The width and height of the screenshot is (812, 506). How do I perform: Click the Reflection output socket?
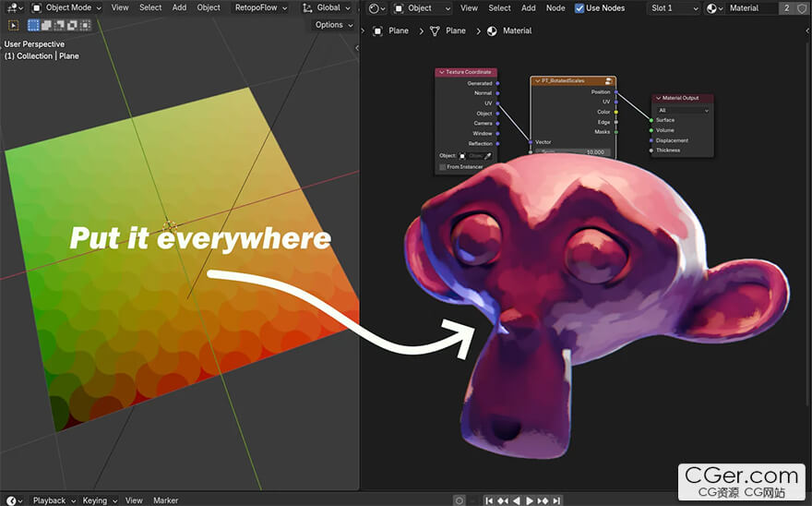click(x=497, y=144)
